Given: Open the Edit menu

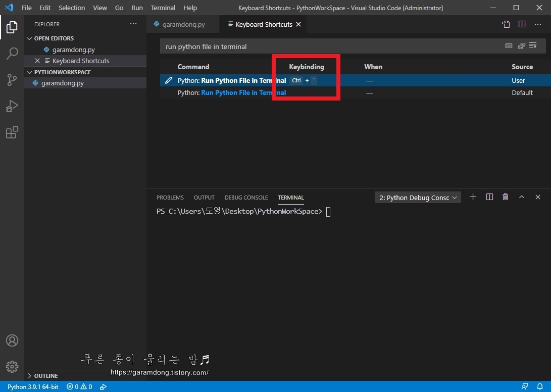Looking at the screenshot, I should (45, 8).
